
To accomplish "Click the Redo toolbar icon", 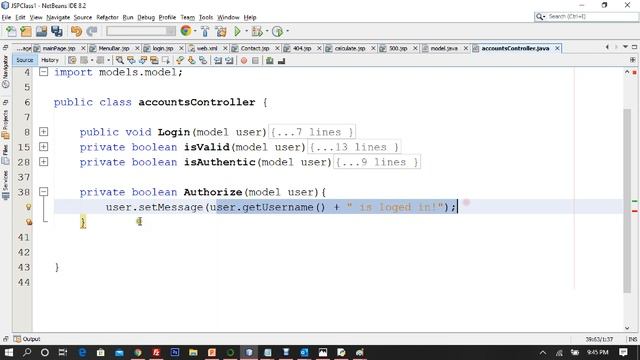I will pos(92,31).
